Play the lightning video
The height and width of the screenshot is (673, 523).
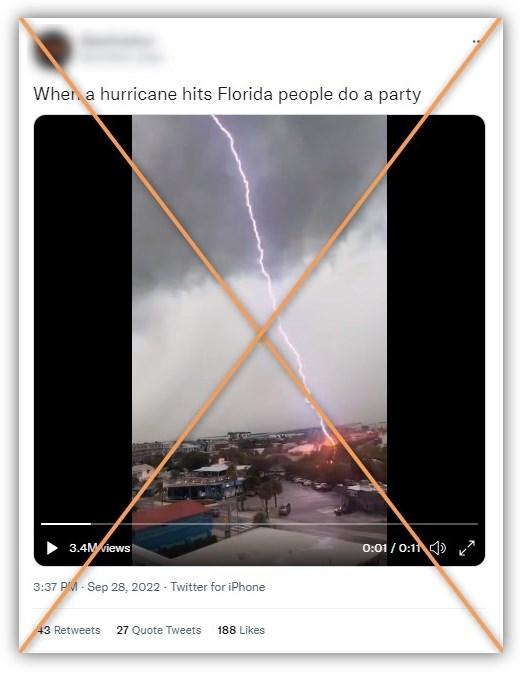(x=52, y=548)
